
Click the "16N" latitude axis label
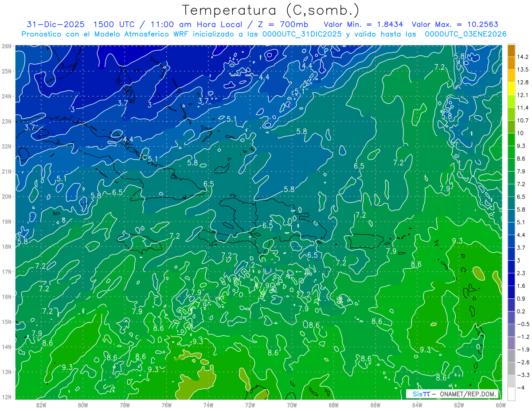(7, 297)
